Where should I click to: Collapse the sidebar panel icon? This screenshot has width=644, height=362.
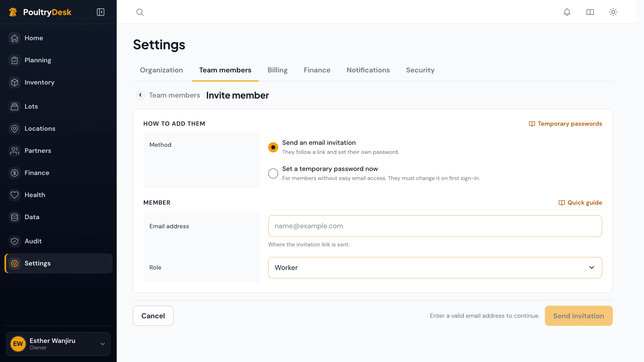click(101, 12)
